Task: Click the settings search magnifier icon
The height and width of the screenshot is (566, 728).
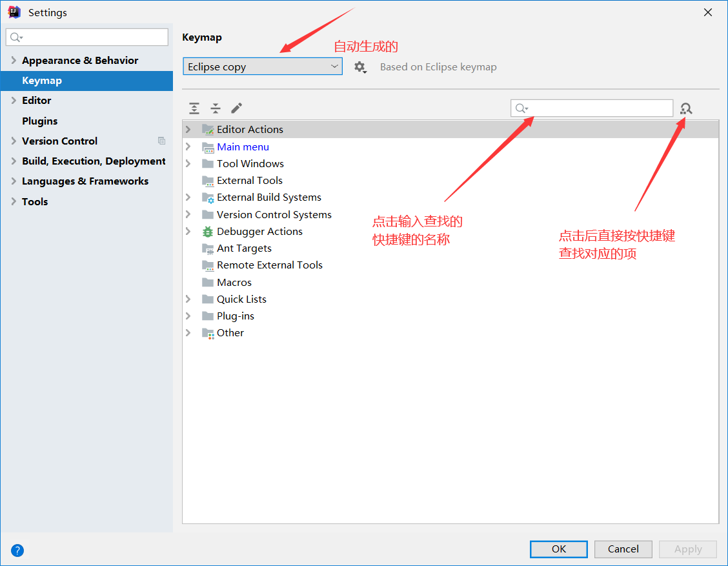Action: pyautogui.click(x=15, y=37)
